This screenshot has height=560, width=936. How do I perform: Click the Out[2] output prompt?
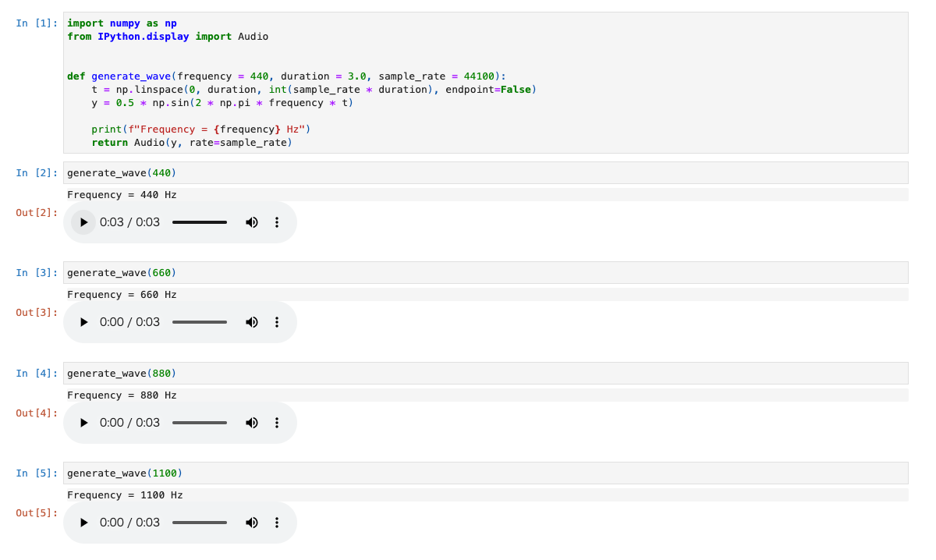[x=37, y=212]
